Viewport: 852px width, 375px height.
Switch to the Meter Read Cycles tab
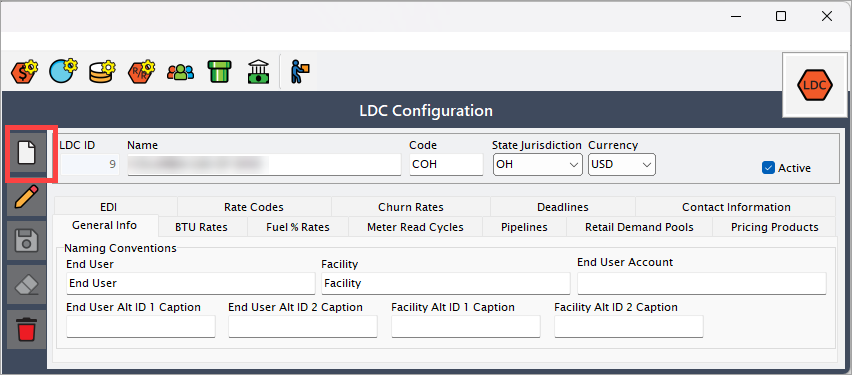[x=415, y=227]
